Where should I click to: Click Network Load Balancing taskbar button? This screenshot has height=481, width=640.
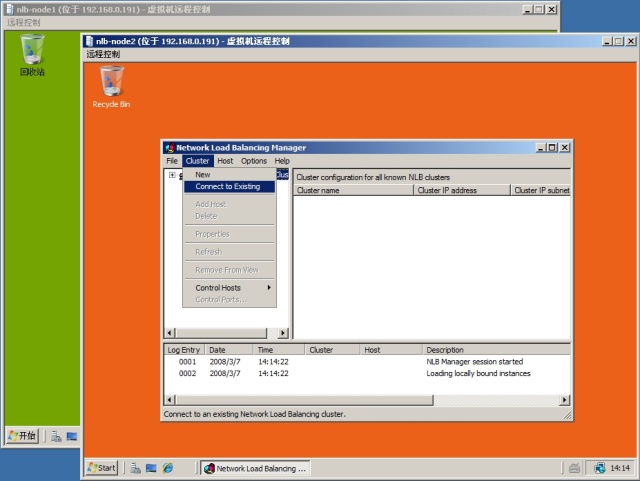click(x=256, y=468)
